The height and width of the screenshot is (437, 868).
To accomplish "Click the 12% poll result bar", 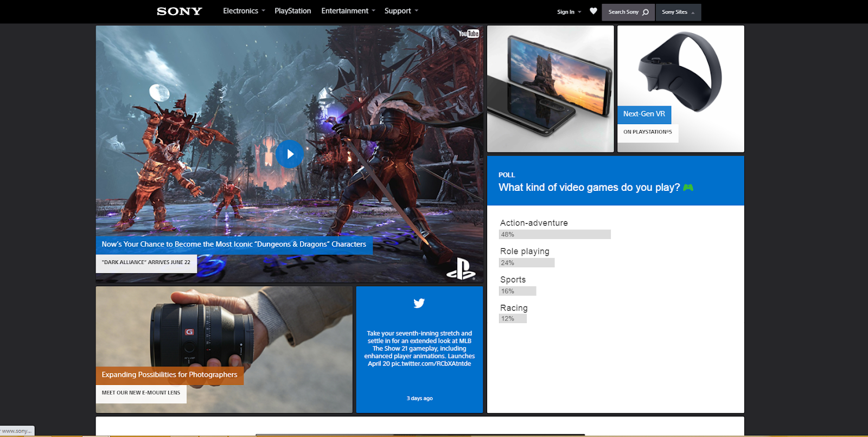I will 513,319.
